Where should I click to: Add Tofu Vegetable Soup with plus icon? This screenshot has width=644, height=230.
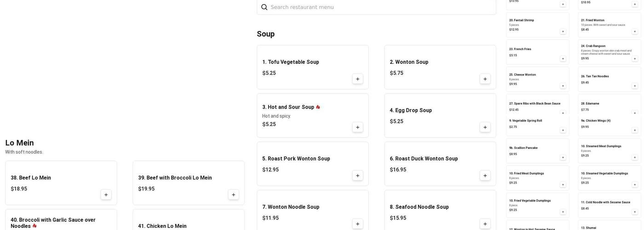pyautogui.click(x=357, y=79)
